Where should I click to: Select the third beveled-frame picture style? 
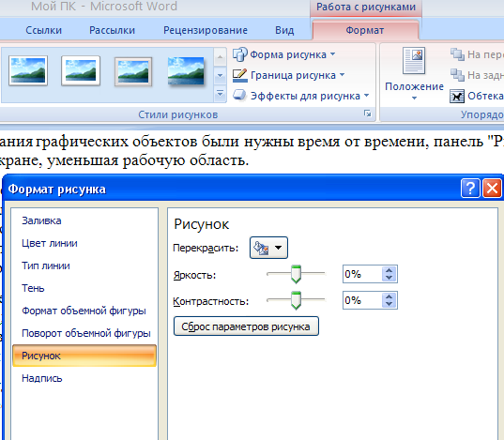(x=133, y=71)
